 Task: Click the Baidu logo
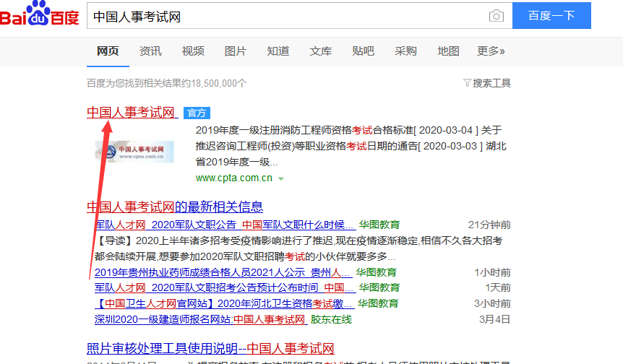tap(39, 14)
